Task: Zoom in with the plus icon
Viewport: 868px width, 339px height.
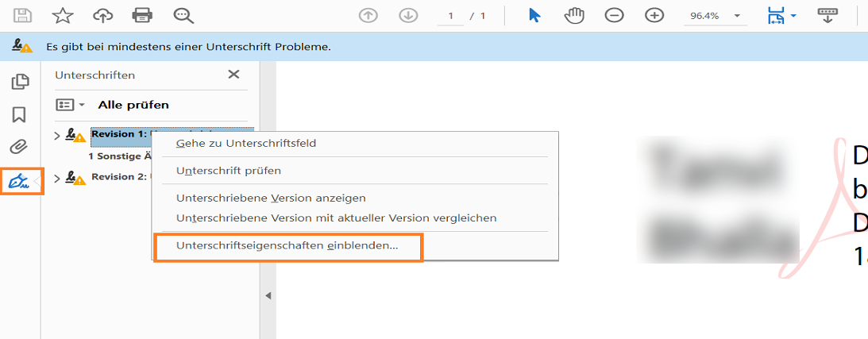Action: (x=654, y=15)
